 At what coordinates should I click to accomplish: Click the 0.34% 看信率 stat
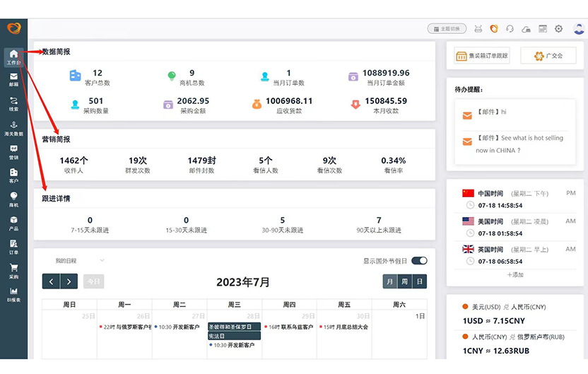[x=394, y=165]
